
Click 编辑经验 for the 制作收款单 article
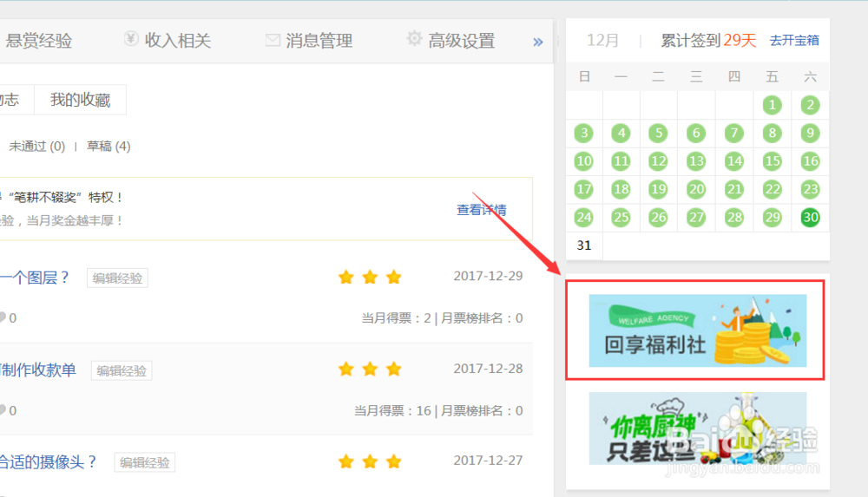122,370
